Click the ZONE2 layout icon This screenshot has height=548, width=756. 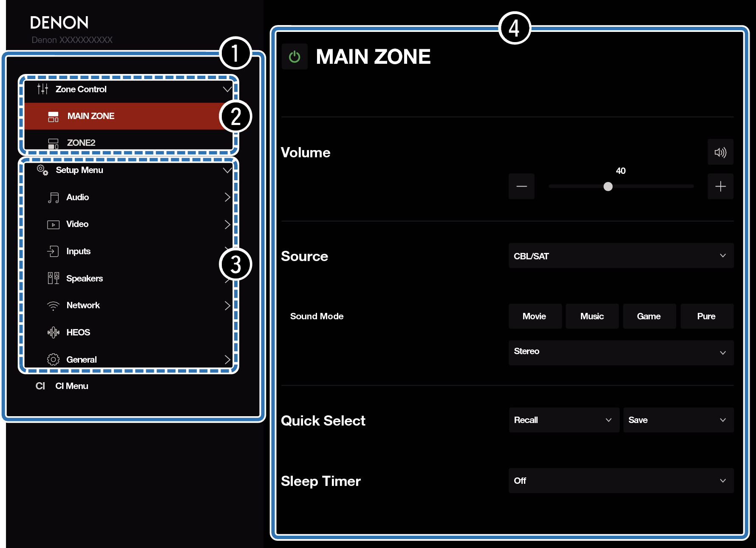click(x=53, y=143)
